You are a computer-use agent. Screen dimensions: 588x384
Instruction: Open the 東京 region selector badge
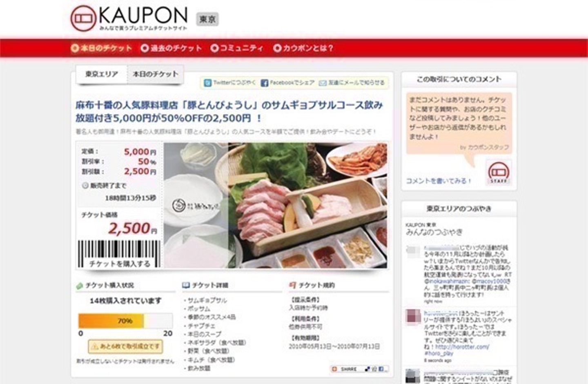tap(207, 19)
